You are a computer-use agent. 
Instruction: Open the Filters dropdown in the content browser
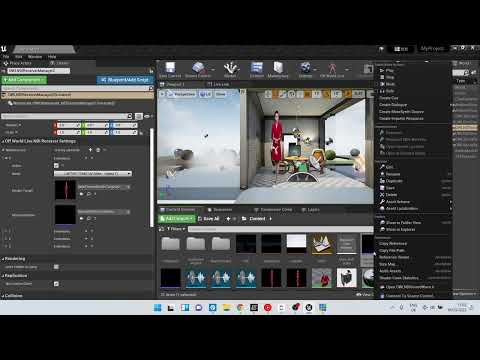[176, 229]
